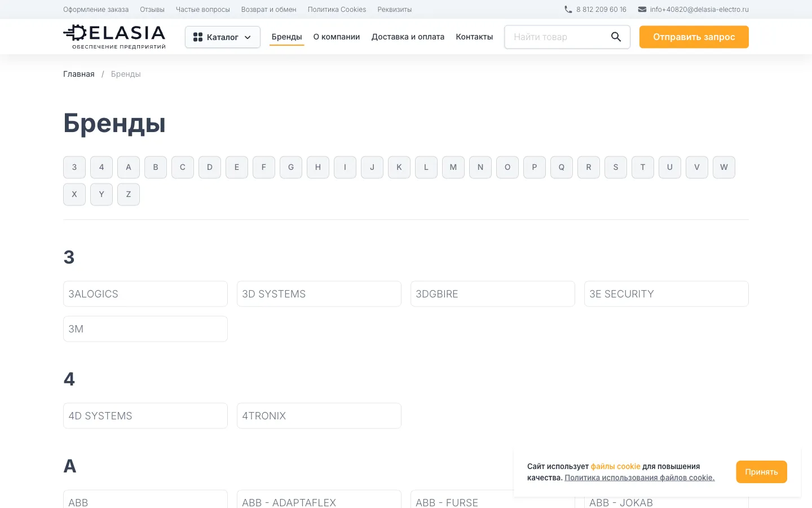Click the catalog grid icon
Image resolution: width=812 pixels, height=508 pixels.
click(198, 37)
